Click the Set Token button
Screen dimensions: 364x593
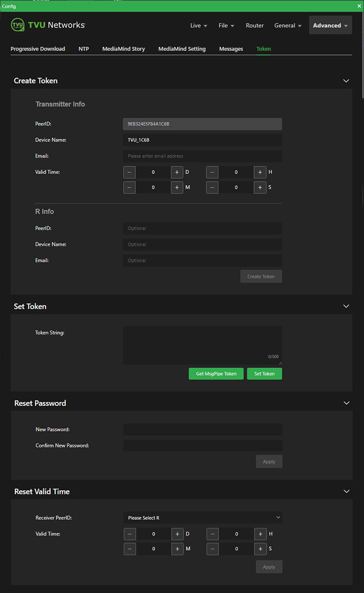tap(264, 373)
